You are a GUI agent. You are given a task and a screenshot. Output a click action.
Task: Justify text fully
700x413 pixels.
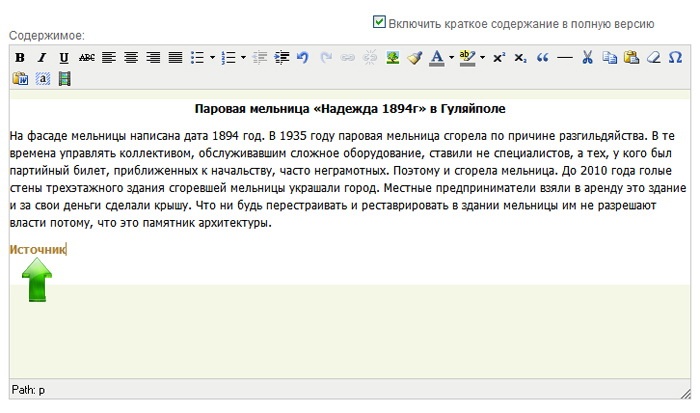click(x=175, y=58)
